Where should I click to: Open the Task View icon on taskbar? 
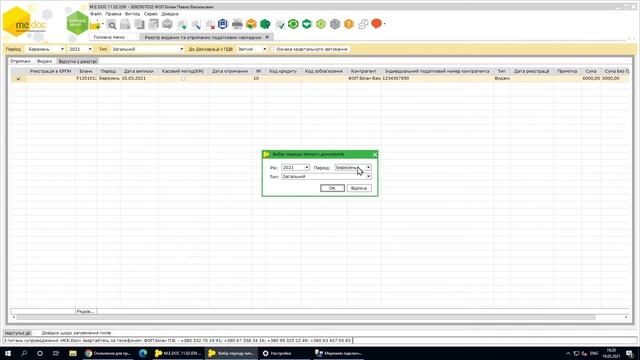[x=56, y=353]
